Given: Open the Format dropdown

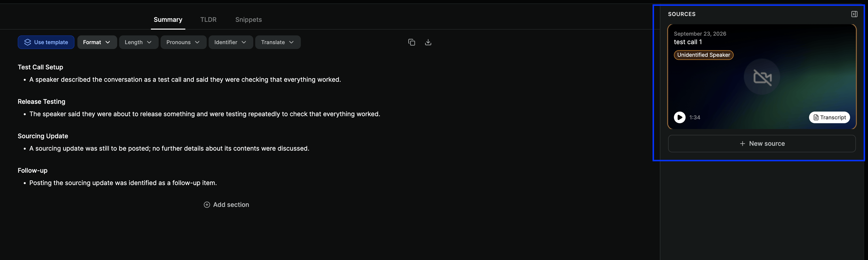Looking at the screenshot, I should click(x=97, y=42).
